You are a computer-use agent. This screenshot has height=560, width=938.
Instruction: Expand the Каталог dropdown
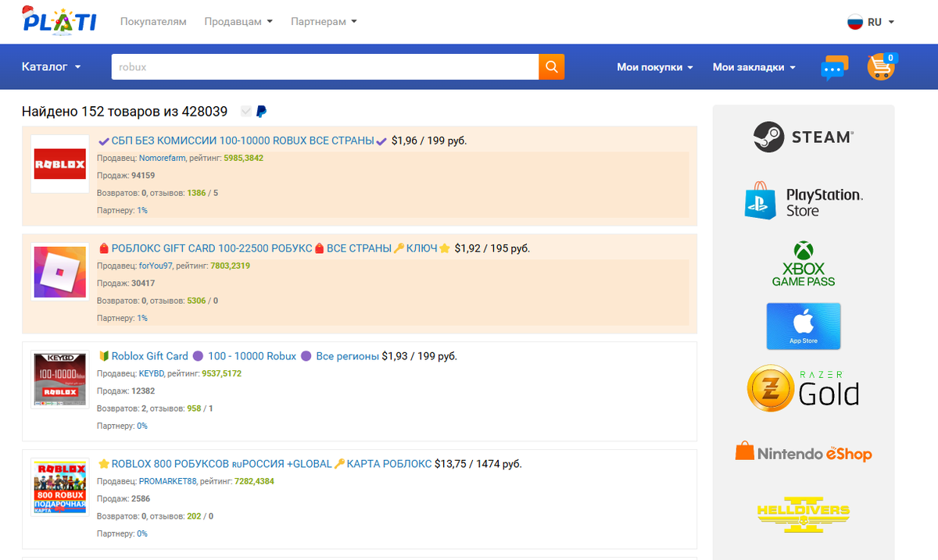(x=52, y=67)
